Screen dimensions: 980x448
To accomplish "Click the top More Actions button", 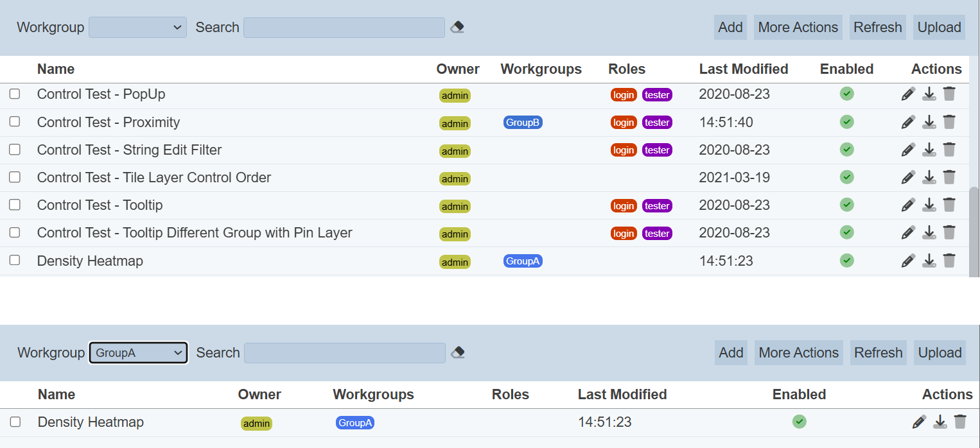I will 798,28.
